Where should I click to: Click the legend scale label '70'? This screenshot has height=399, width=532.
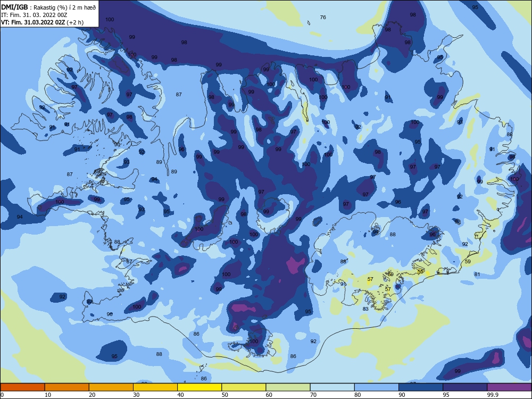(x=313, y=395)
